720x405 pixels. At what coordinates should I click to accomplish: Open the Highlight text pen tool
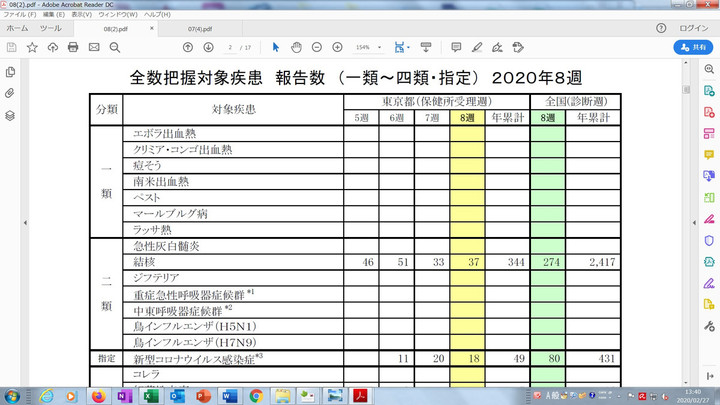coord(477,47)
